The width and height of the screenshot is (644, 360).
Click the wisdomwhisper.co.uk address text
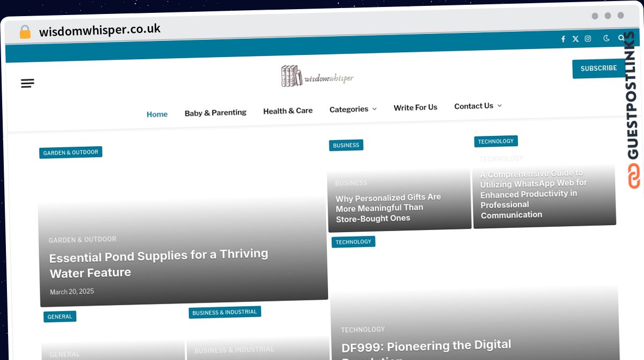tap(100, 30)
